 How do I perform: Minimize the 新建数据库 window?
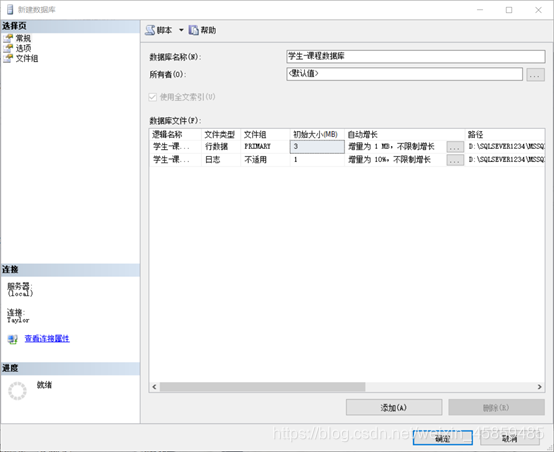pyautogui.click(x=480, y=10)
